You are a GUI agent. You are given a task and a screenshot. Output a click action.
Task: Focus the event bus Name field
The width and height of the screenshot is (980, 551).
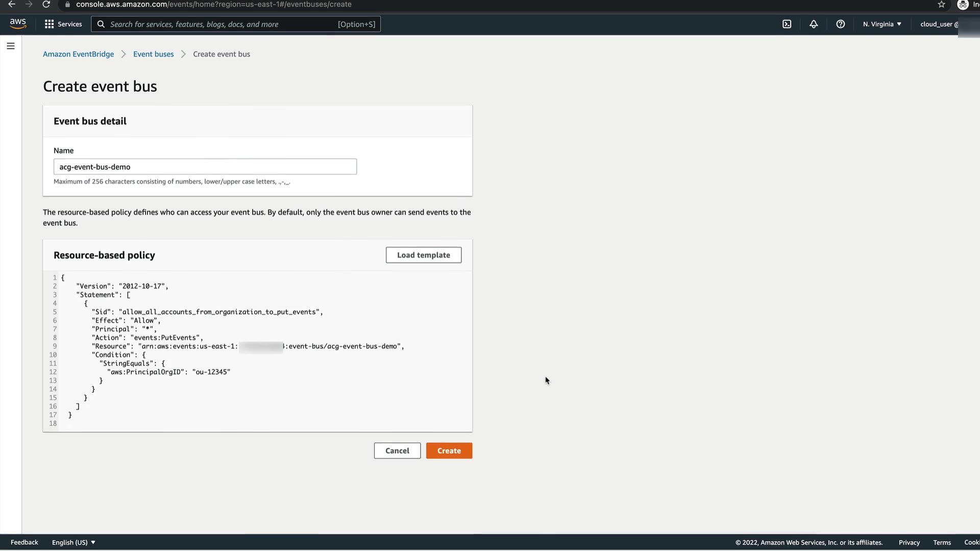(205, 167)
